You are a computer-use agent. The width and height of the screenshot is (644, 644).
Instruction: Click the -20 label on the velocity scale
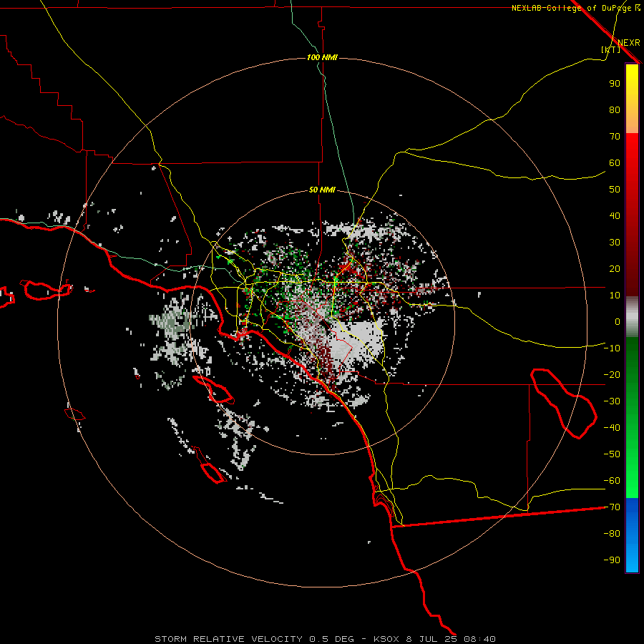(612, 375)
